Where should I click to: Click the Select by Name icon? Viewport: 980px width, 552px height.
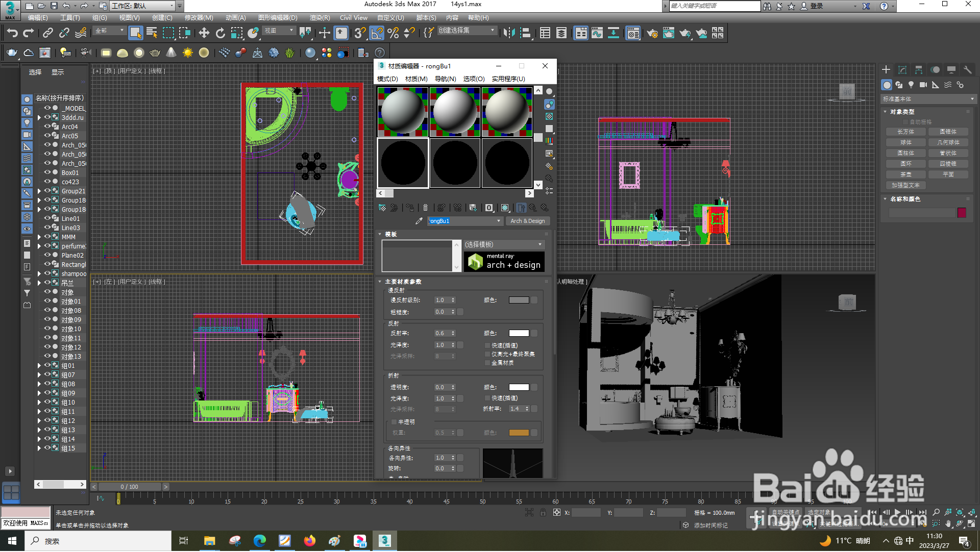tap(152, 34)
